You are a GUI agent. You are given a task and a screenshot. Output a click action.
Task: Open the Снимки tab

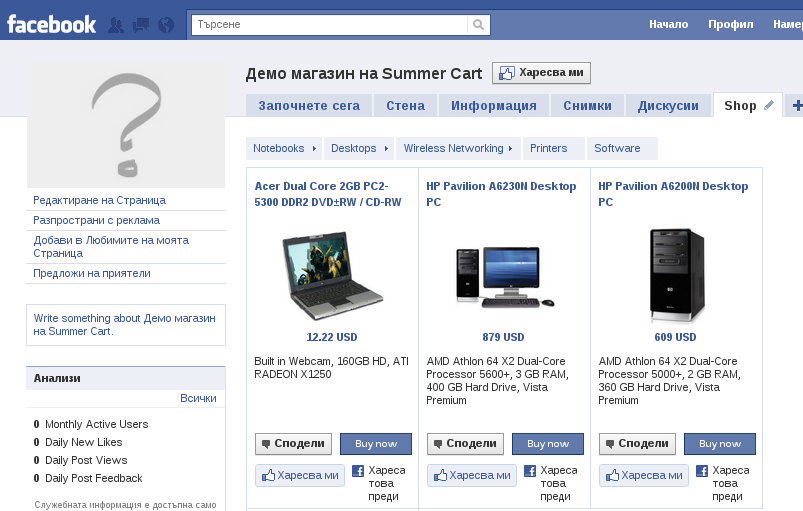(580, 106)
